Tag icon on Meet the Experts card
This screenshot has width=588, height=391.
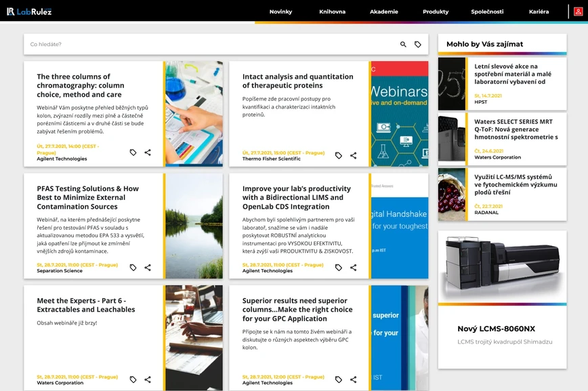click(x=133, y=379)
